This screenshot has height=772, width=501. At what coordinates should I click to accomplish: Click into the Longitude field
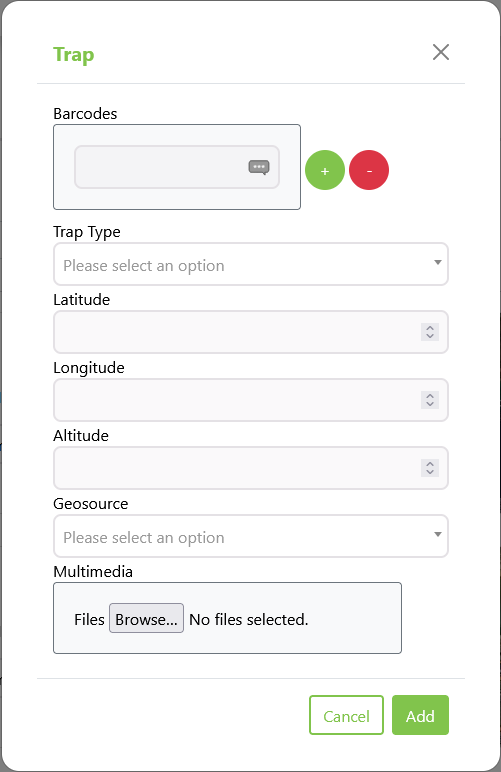251,400
